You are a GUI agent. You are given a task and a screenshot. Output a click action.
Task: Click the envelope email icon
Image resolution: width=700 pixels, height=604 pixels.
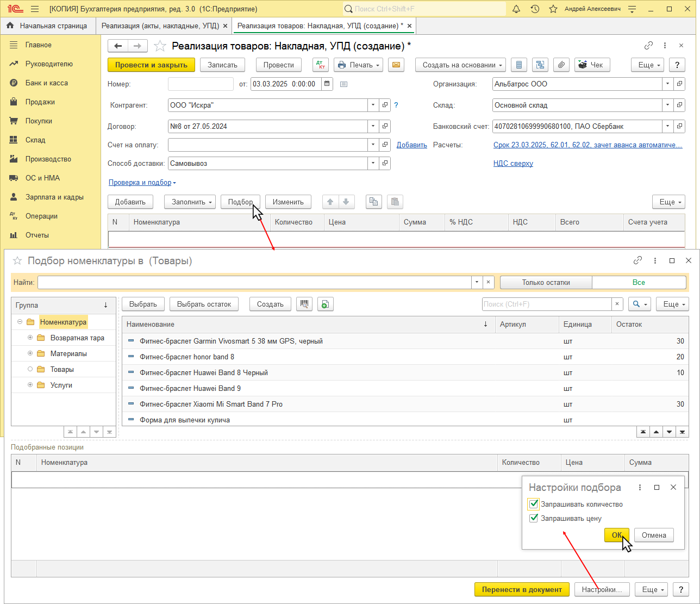396,65
